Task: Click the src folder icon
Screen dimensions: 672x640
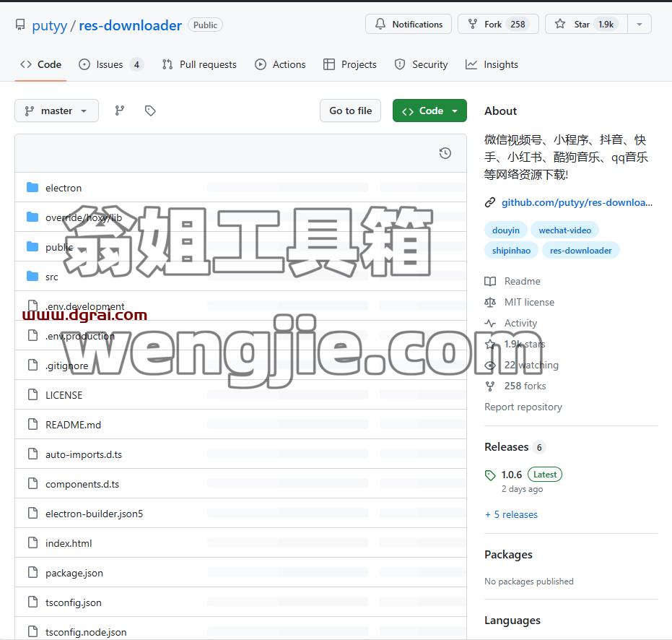Action: tap(32, 276)
